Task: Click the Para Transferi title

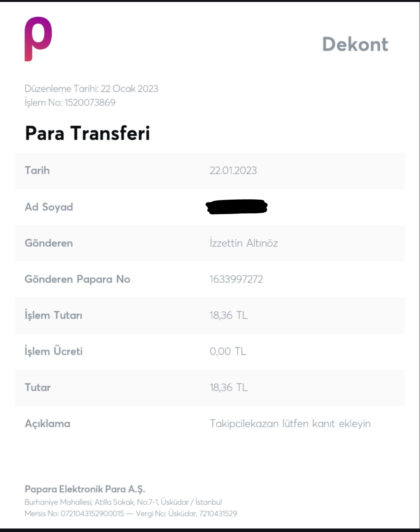Action: 87,133
